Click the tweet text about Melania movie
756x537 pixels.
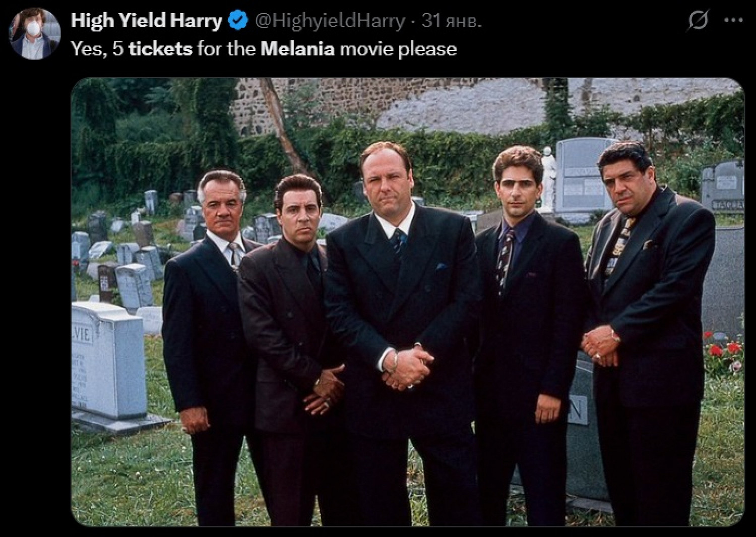pos(264,49)
